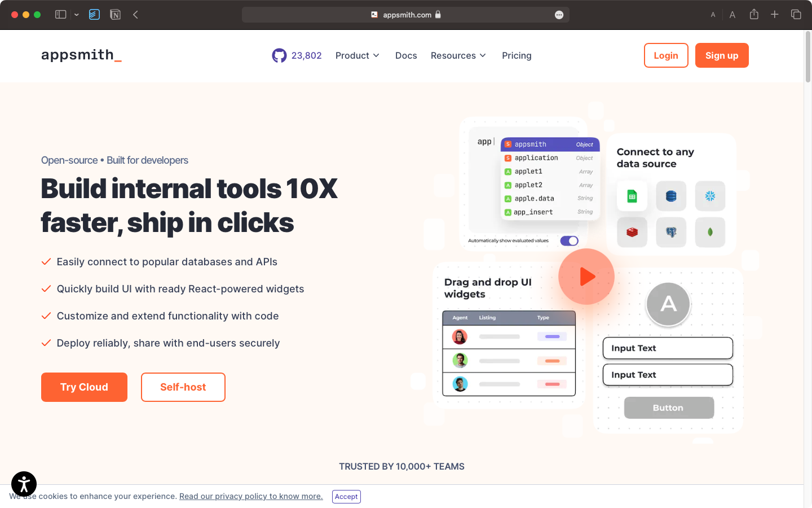
Task: Choose the Snowflake data source icon
Action: click(x=710, y=196)
